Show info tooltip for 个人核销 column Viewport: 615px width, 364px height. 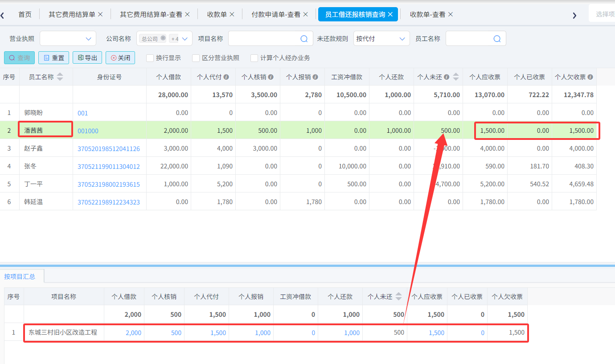point(271,77)
